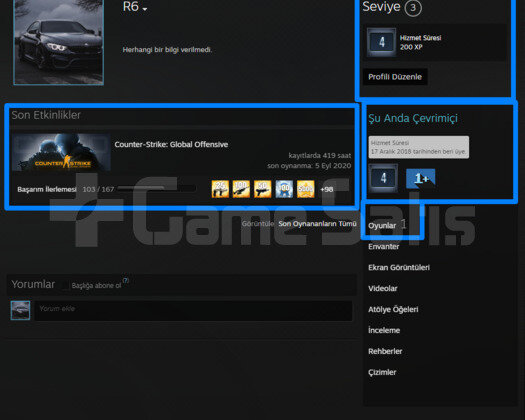Toggle the Başlığa abone ol checkbox
Image resolution: width=525 pixels, height=420 pixels.
click(x=65, y=285)
